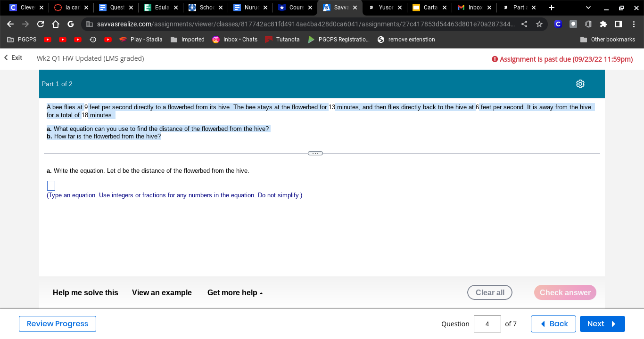Open the Chrome three-dot menu
Viewport: 644px width, 339px height.
(634, 24)
